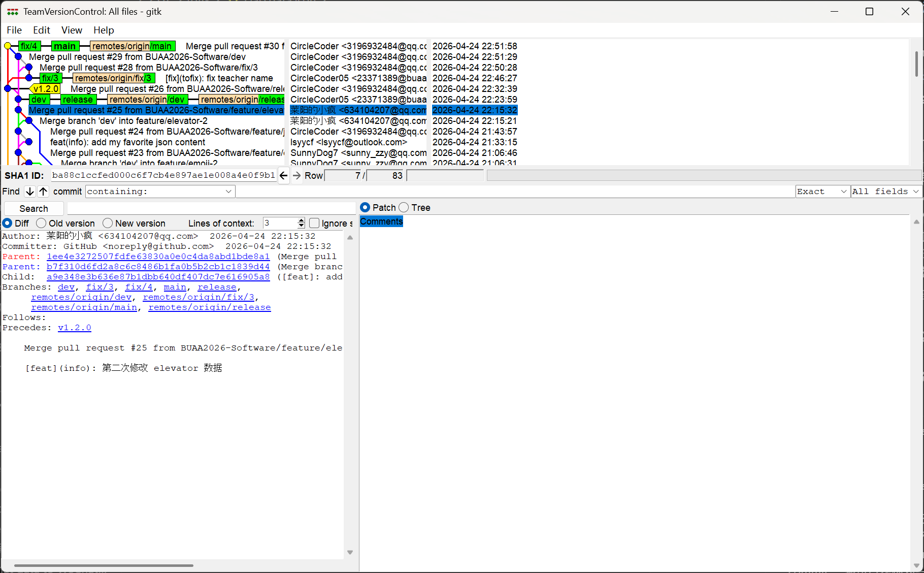This screenshot has width=924, height=573.
Task: Click the SHA1 ID text field
Action: pos(163,176)
